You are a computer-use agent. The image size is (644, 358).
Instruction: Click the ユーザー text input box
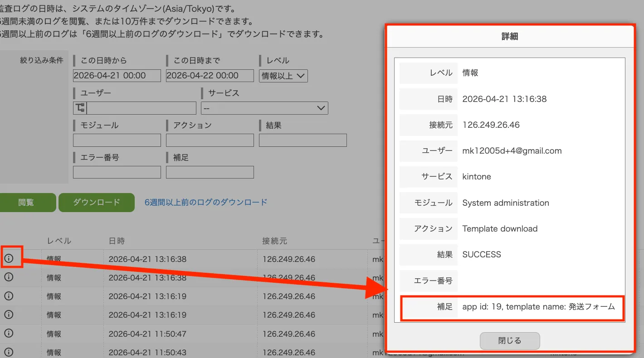coord(141,108)
